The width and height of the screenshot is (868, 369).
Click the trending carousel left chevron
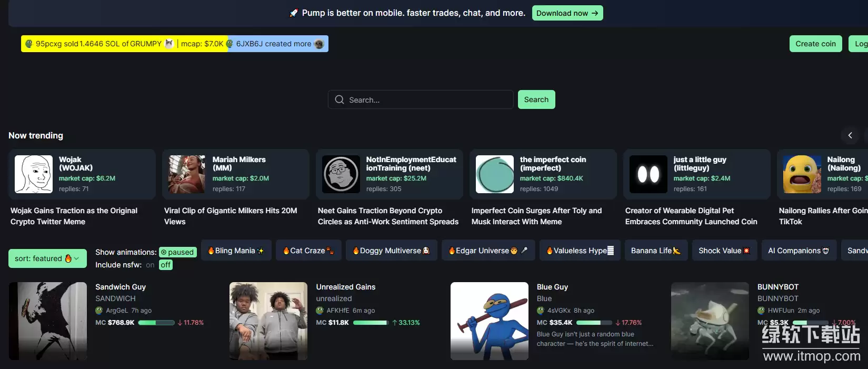point(850,135)
